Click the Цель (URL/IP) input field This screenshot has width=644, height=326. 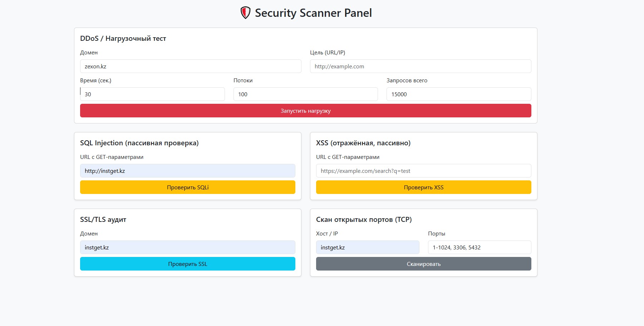click(x=420, y=66)
